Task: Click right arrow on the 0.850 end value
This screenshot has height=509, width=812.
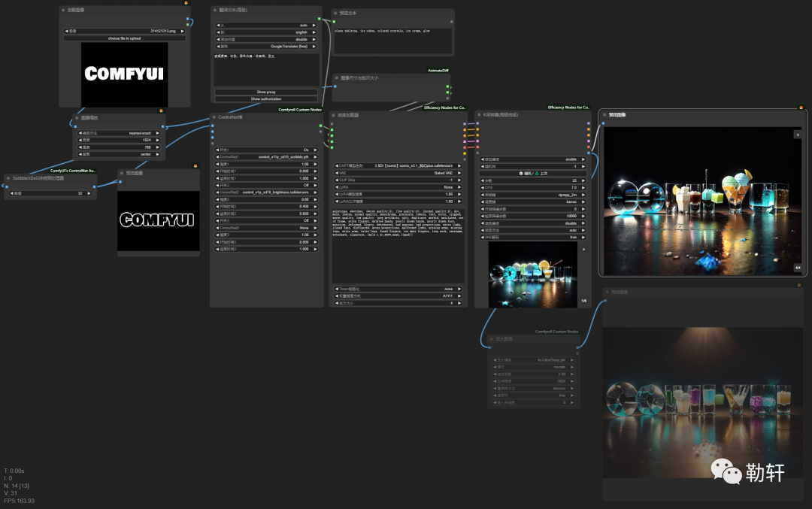Action: click(x=315, y=214)
